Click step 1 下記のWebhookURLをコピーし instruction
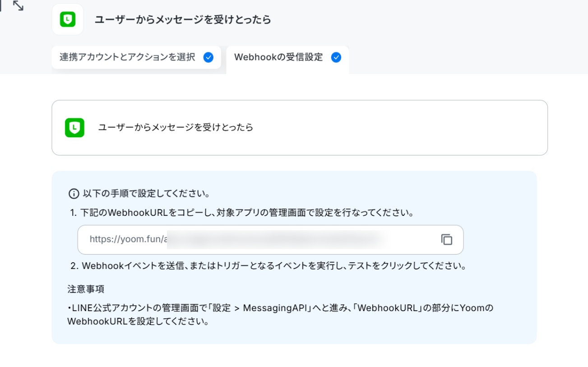Viewport: 588px width, 367px height. pos(242,213)
